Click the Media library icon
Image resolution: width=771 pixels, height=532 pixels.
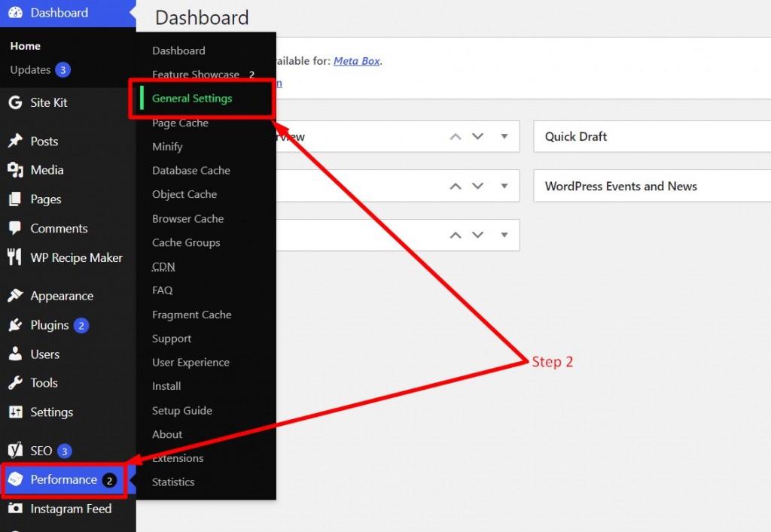[x=15, y=170]
